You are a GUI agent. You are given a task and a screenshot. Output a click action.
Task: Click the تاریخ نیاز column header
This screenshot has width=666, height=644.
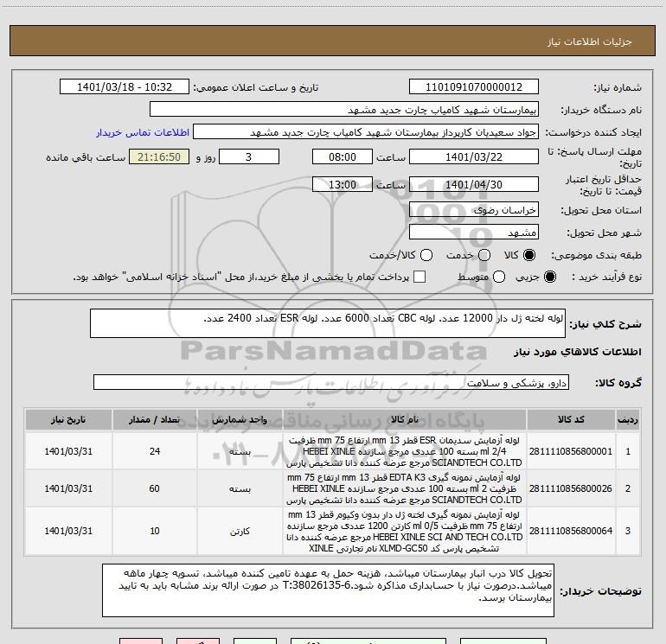tap(68, 419)
